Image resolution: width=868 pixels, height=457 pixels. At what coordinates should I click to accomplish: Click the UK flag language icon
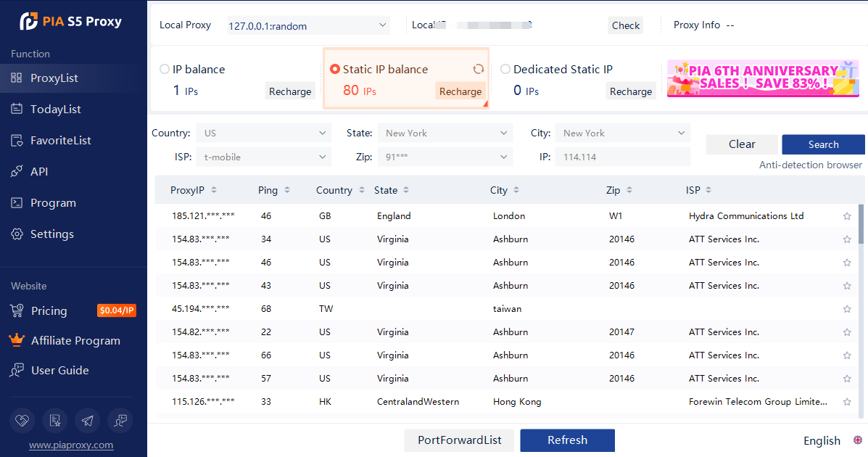[857, 440]
